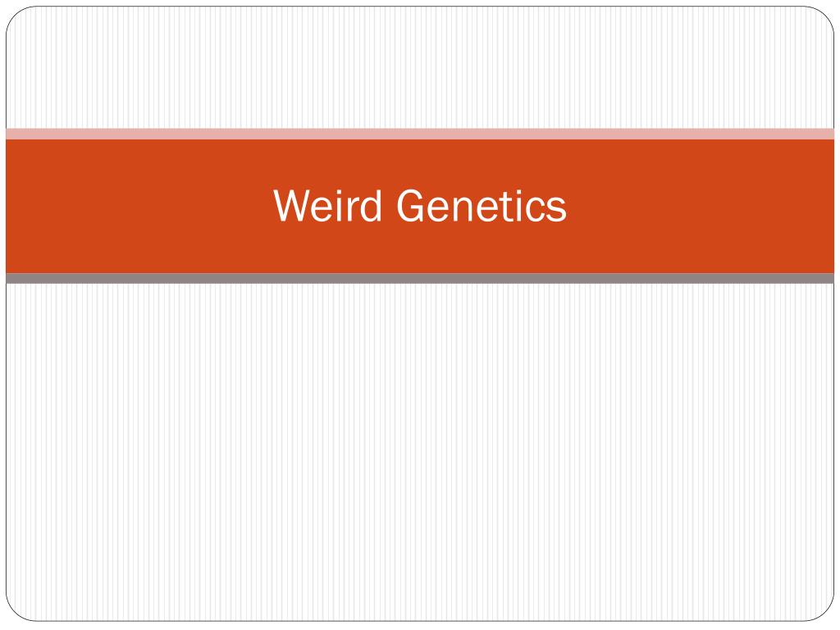The height and width of the screenshot is (630, 840).
Task: Click the orange banner left of the title
Action: coord(139,206)
